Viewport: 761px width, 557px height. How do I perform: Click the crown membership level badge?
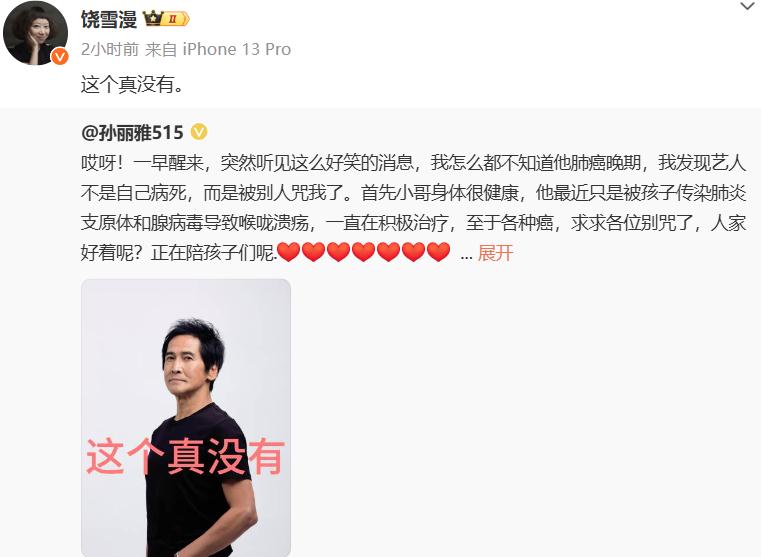click(166, 19)
